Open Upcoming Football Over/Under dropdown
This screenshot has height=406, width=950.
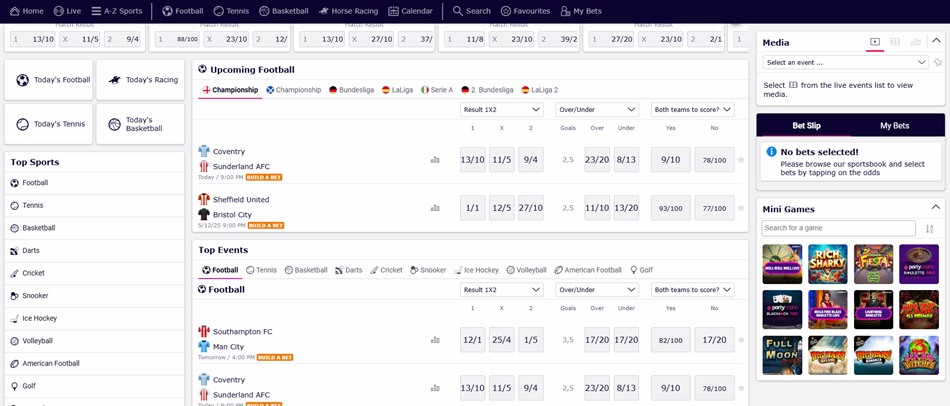[597, 110]
